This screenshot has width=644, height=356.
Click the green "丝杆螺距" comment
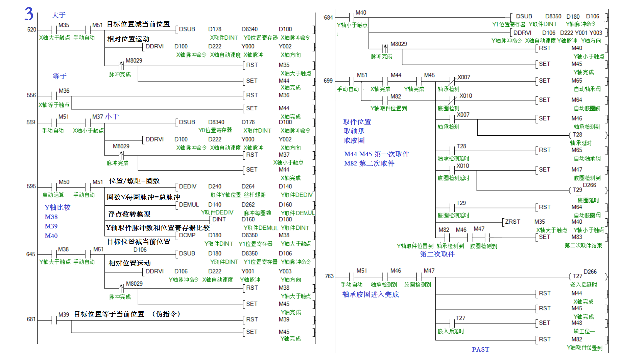click(x=255, y=195)
